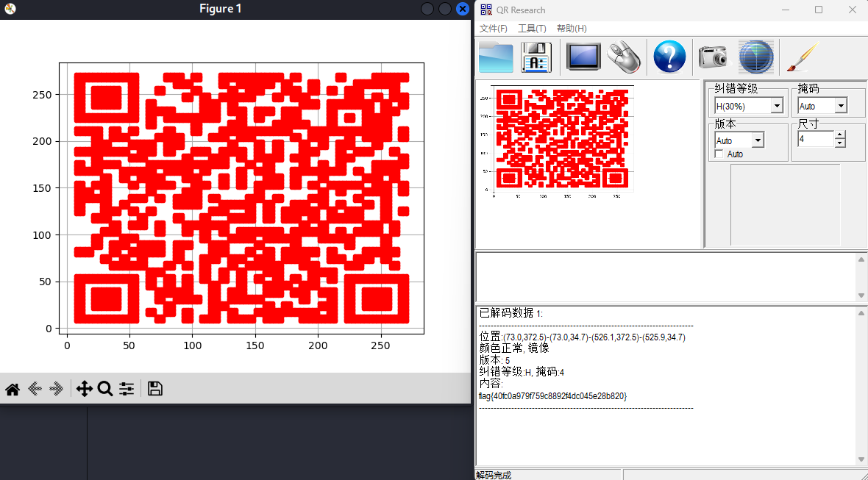Click the globe radar icon in QR Research toolbar

pos(756,57)
